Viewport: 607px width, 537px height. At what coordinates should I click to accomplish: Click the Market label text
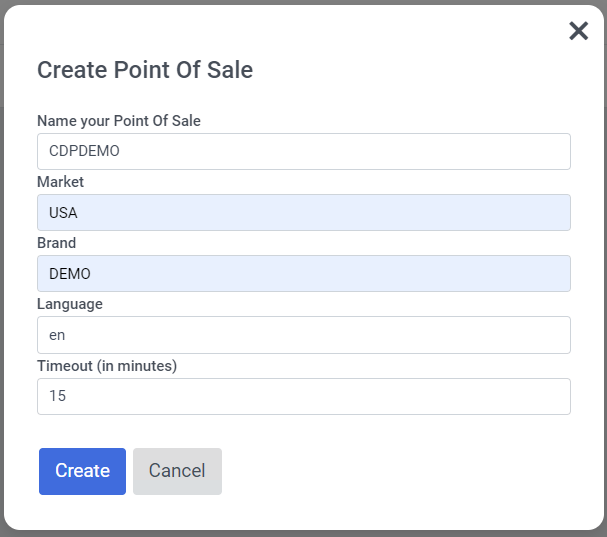coord(60,182)
